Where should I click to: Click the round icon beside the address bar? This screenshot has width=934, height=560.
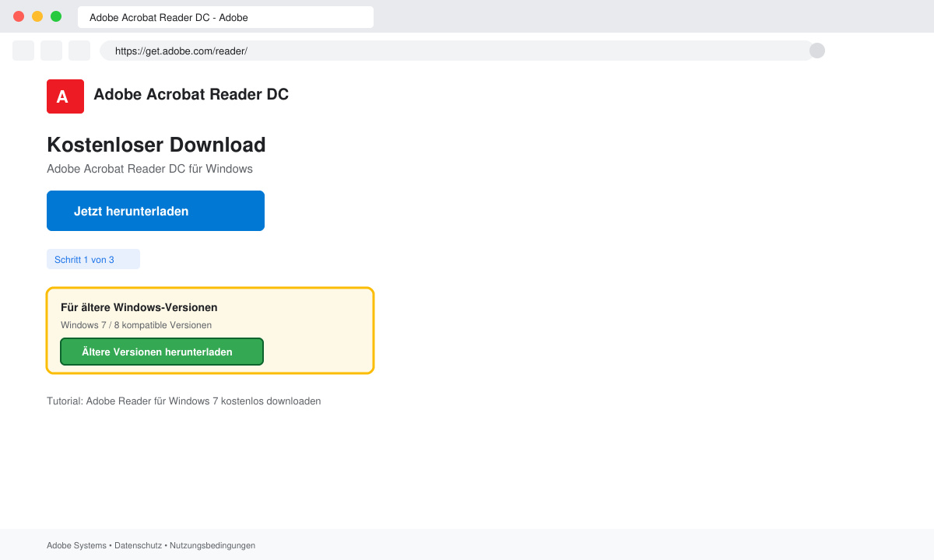[x=817, y=51]
